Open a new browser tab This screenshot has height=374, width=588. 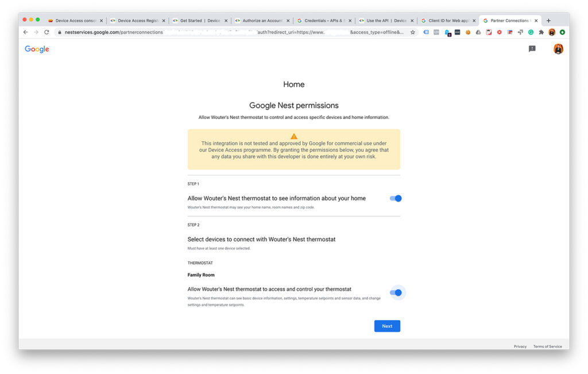click(548, 21)
